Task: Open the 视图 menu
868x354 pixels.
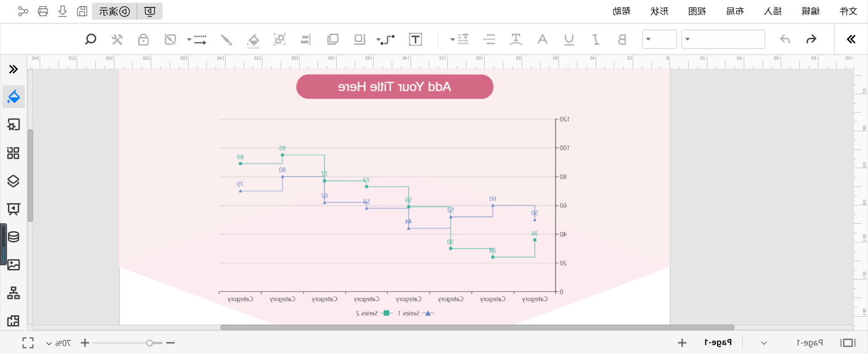Action: pos(697,11)
